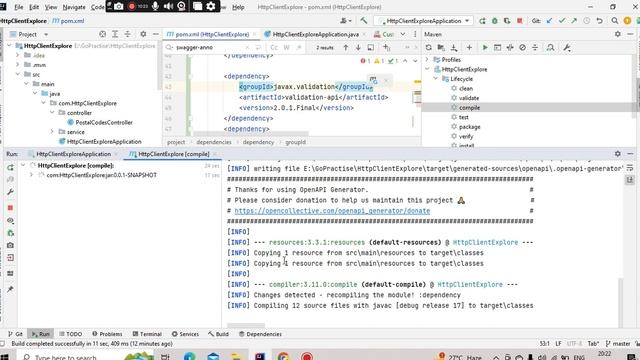Open Execute Maven Goal dialog icon
This screenshot has height=360, width=640.
[497, 48]
